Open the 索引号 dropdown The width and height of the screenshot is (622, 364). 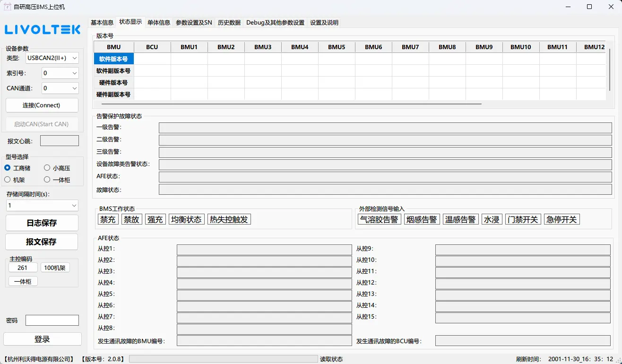tap(60, 73)
